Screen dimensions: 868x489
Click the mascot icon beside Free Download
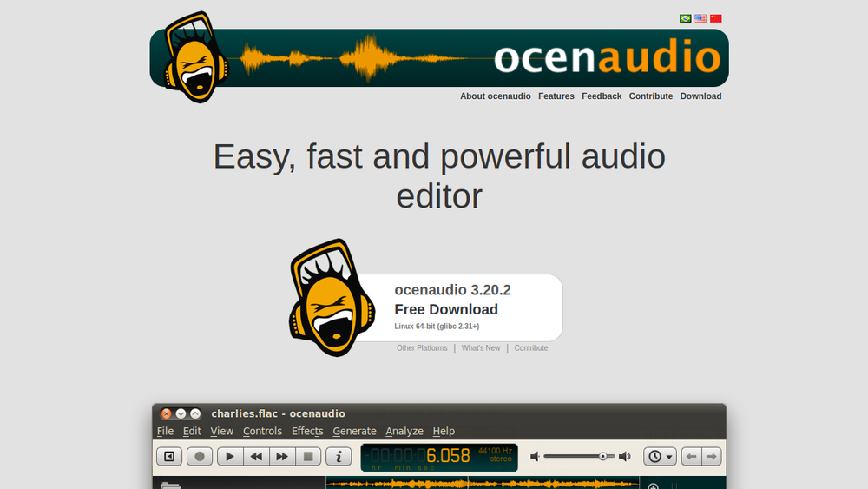point(332,298)
